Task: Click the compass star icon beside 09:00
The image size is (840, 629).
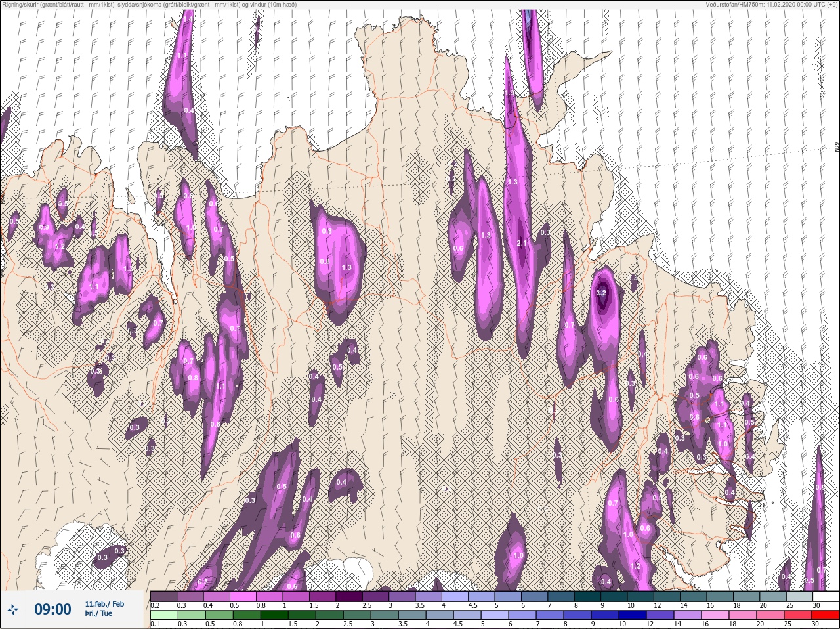Action: tap(13, 610)
